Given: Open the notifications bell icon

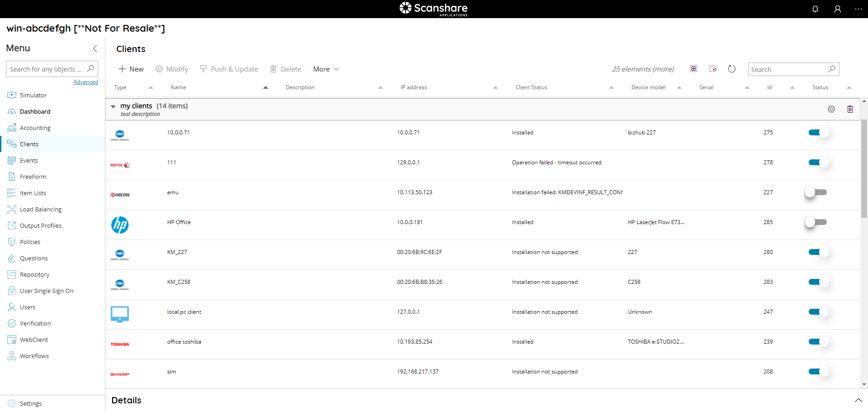Looking at the screenshot, I should [815, 9].
